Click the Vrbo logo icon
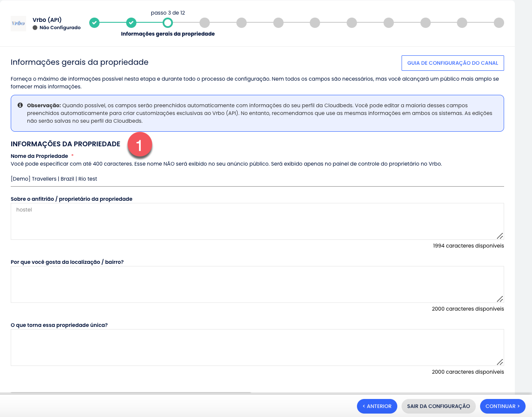The height and width of the screenshot is (417, 532). (18, 23)
